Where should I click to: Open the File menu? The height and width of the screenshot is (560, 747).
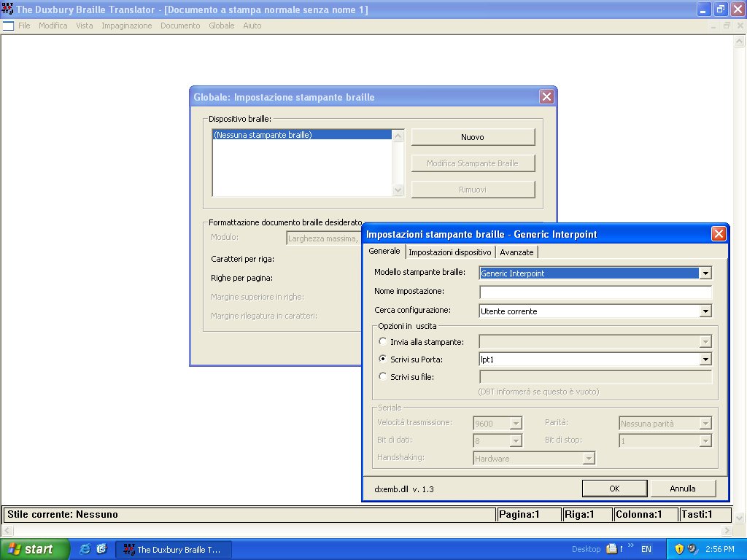point(24,26)
